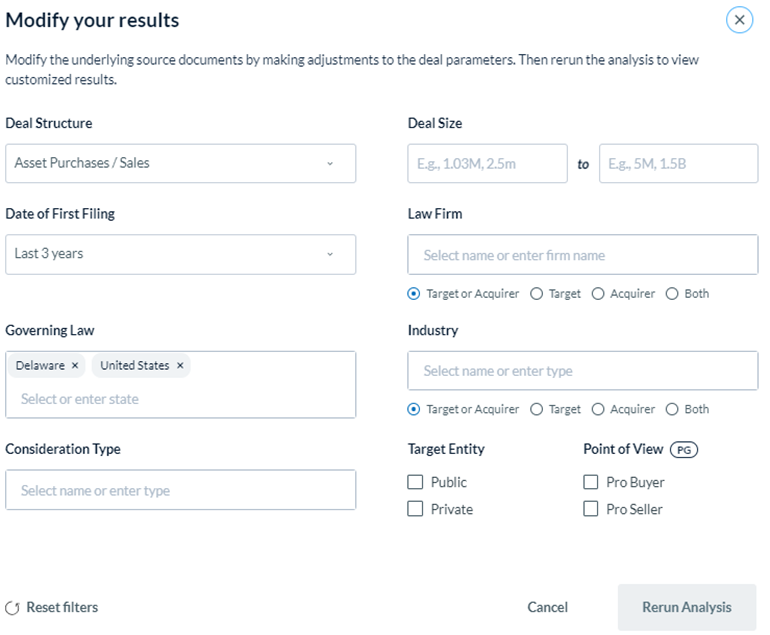Check the Public target entity box
This screenshot has height=635, width=770.
pyautogui.click(x=415, y=482)
